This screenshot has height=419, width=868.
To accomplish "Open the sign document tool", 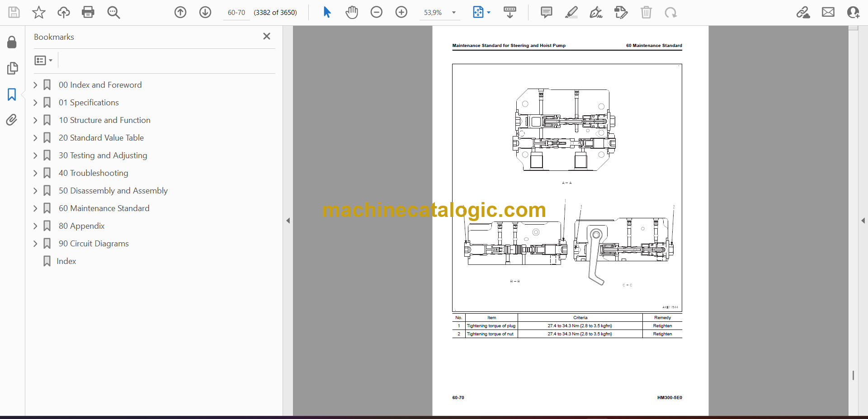I will point(596,12).
